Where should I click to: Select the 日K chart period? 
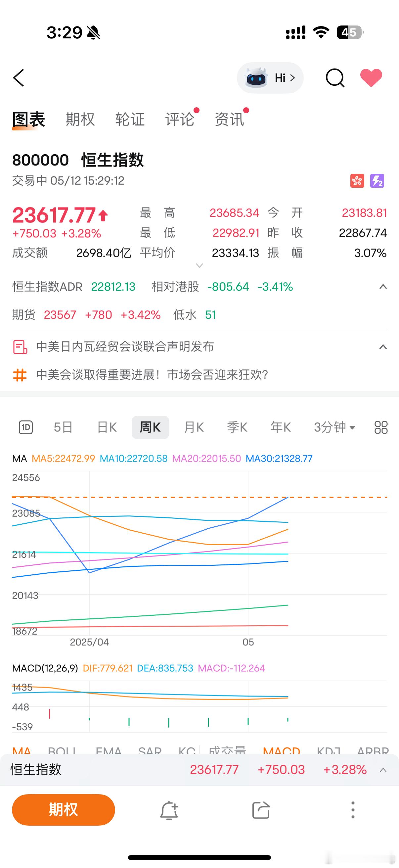pyautogui.click(x=107, y=427)
